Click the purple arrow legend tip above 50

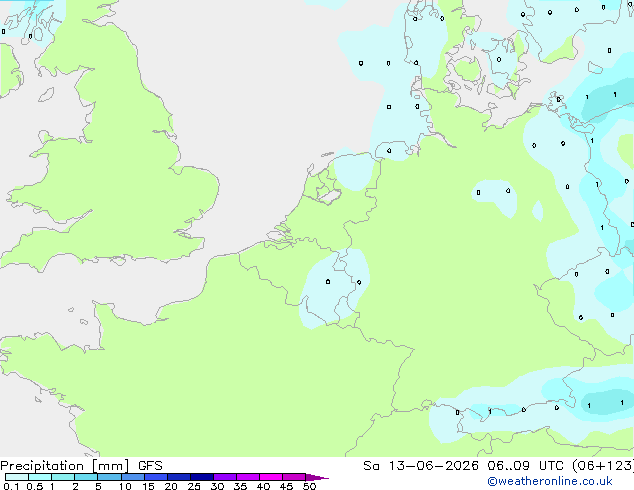click(317, 477)
